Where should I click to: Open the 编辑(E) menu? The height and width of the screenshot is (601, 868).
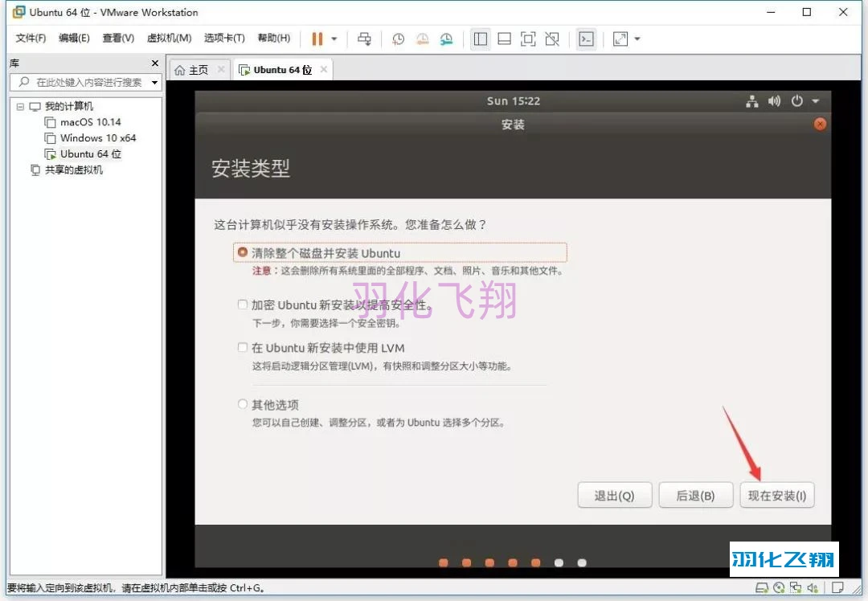coord(74,38)
